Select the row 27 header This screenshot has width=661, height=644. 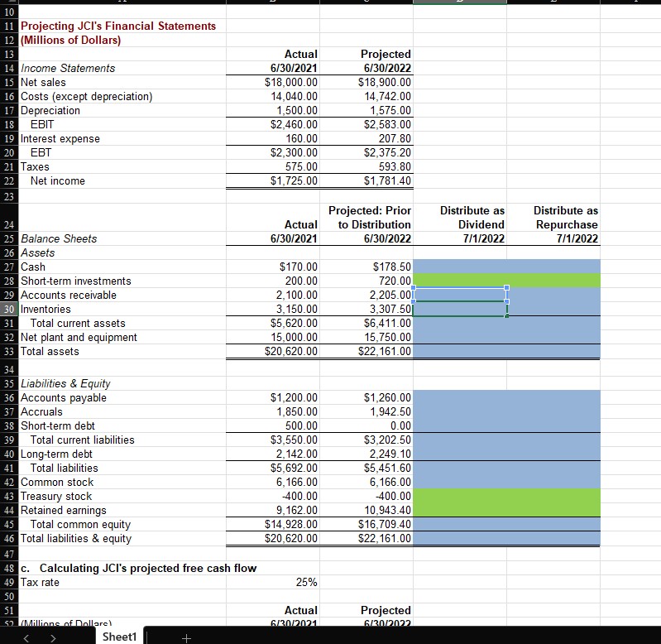point(9,267)
